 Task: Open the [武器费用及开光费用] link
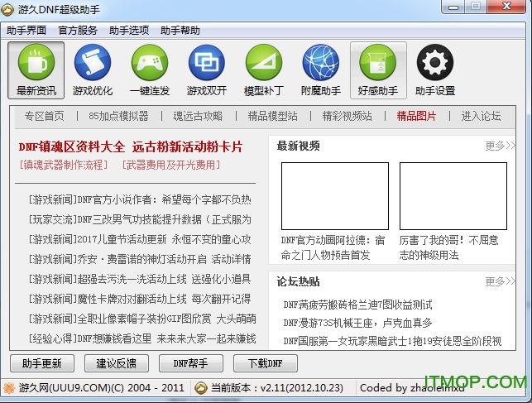171,166
